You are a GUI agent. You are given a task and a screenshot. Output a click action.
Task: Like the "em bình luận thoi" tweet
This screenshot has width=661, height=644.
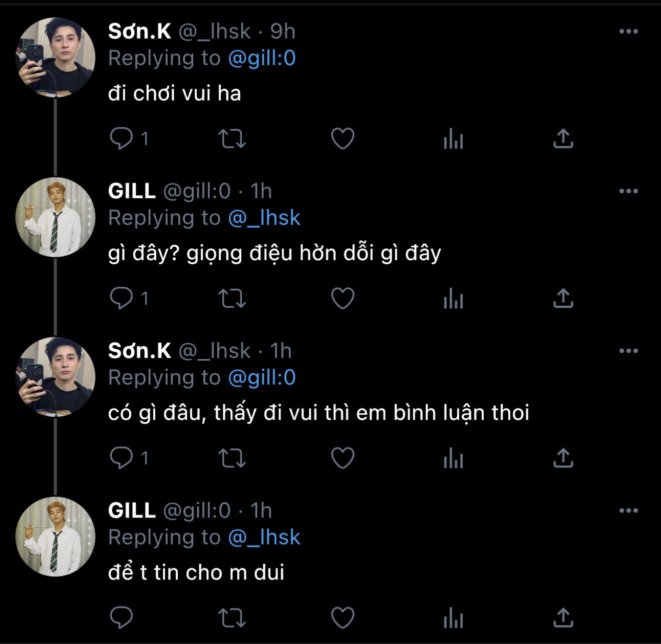click(x=343, y=458)
